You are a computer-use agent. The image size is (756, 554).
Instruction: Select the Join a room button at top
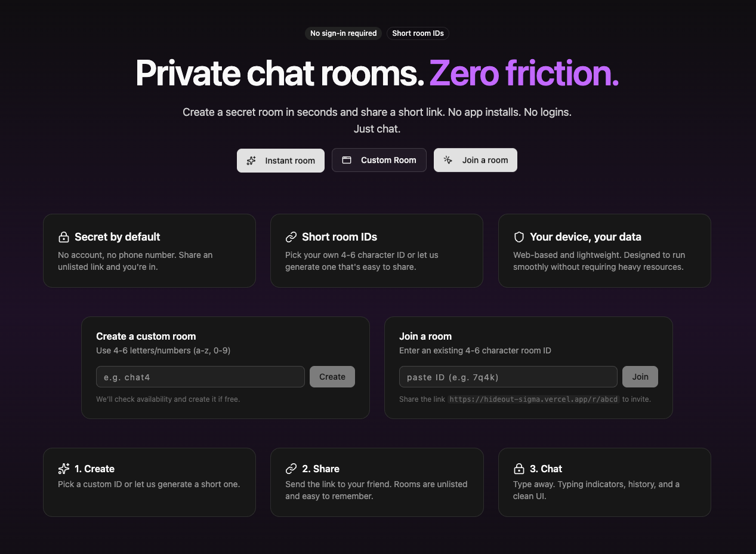[x=476, y=160]
